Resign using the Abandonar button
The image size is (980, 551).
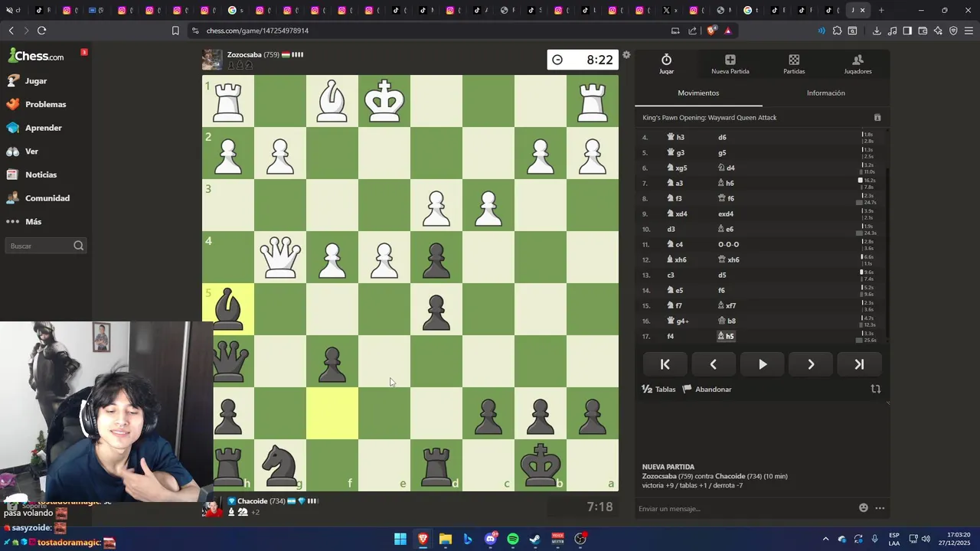click(x=707, y=390)
